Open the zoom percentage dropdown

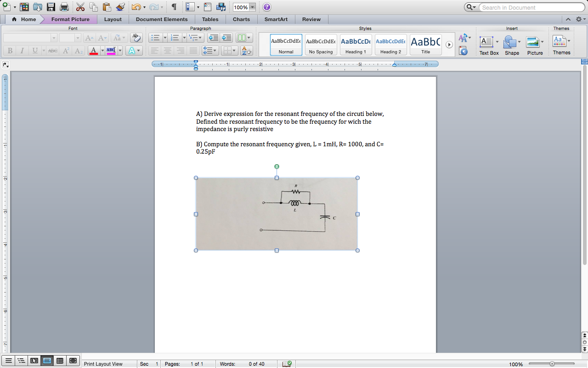point(252,7)
